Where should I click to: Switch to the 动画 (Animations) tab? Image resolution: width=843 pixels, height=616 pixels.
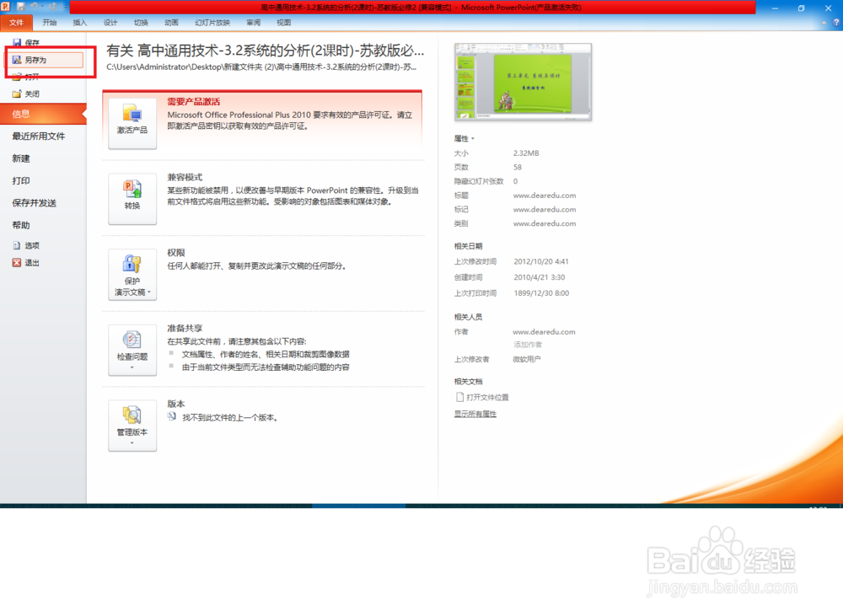point(171,23)
